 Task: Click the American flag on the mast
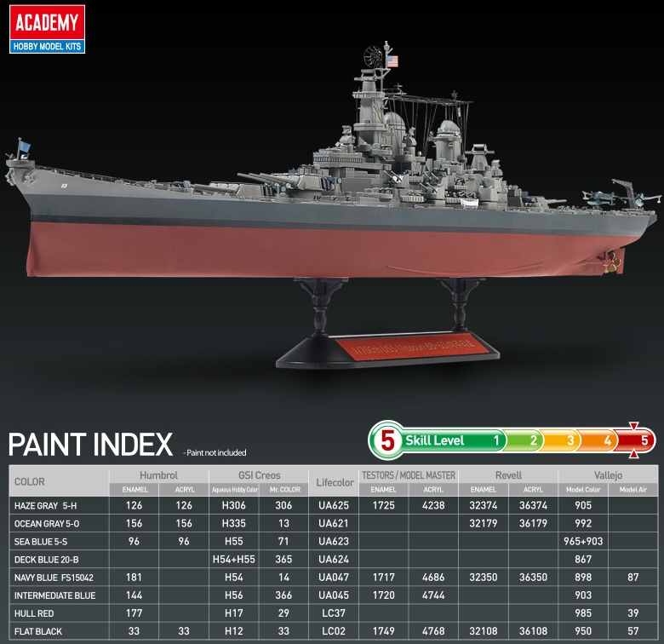392,61
